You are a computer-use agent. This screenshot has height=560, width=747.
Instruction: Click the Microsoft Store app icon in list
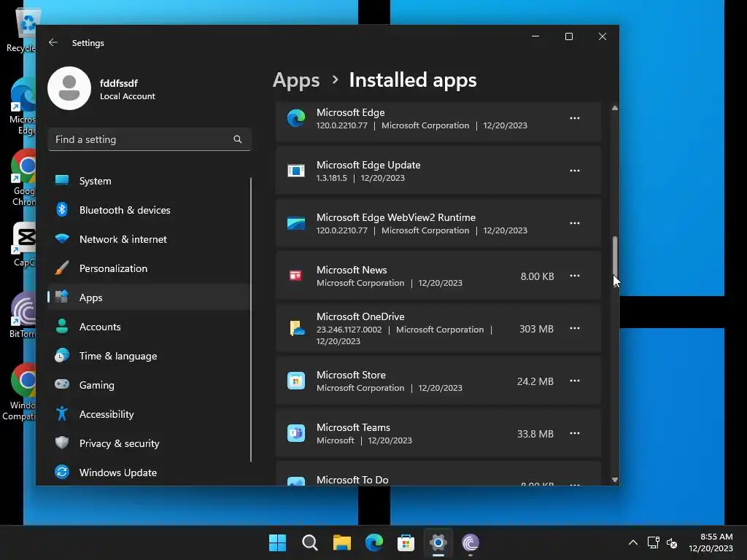pyautogui.click(x=296, y=381)
